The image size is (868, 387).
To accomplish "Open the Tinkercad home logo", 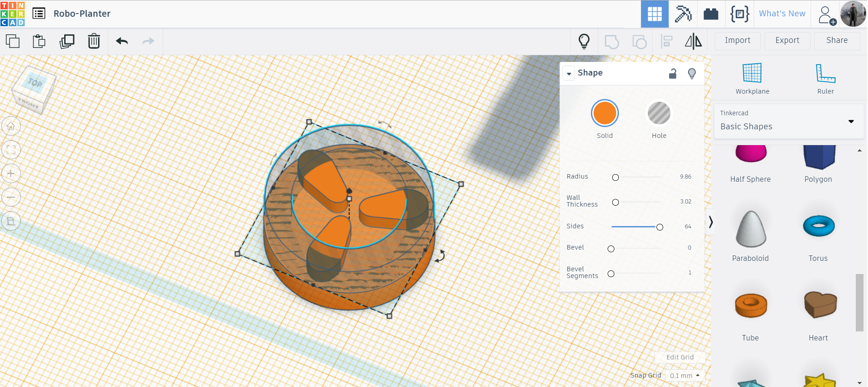I will click(13, 14).
